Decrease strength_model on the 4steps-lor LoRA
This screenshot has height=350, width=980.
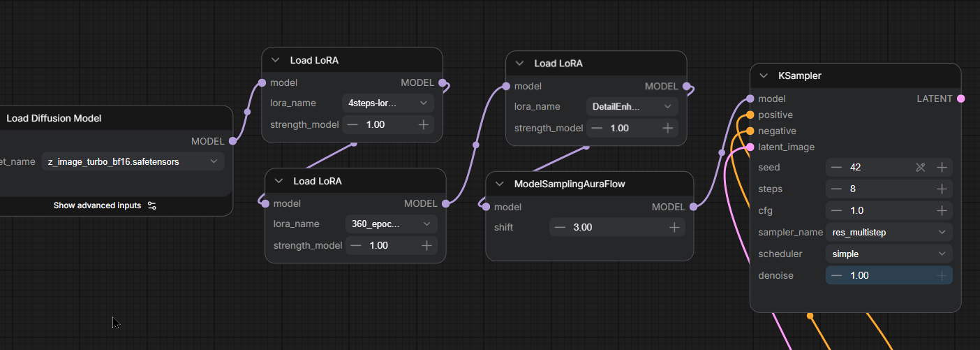pyautogui.click(x=352, y=124)
